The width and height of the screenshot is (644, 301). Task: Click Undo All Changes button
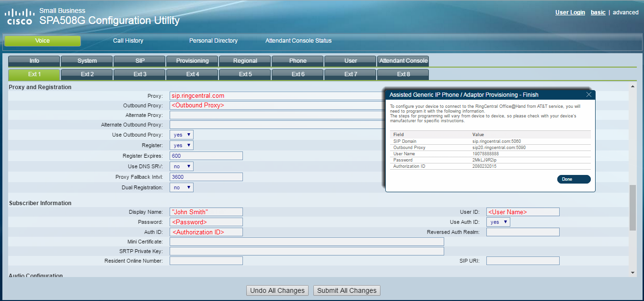[x=277, y=290]
